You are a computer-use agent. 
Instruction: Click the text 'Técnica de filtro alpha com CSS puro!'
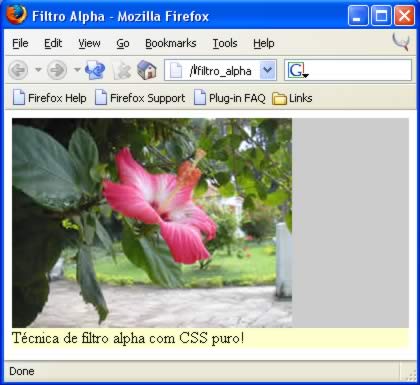tap(128, 338)
